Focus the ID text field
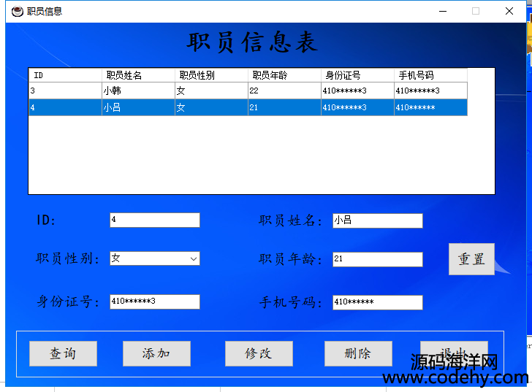 point(154,220)
